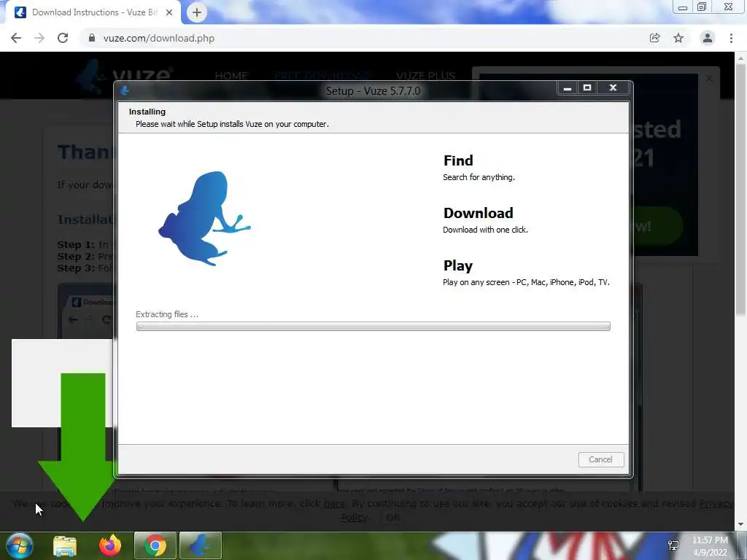Click 'Download with one click.' text
This screenshot has width=747, height=560.
click(x=485, y=230)
